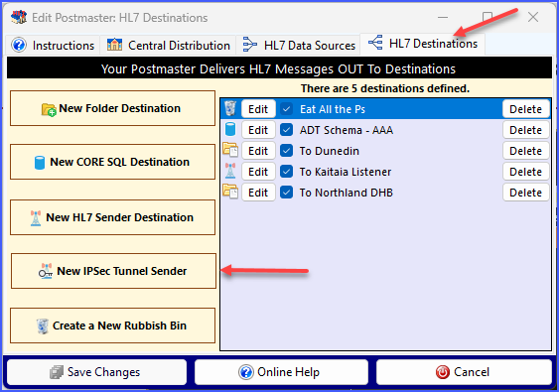
Task: Click the SQL database icon beside ADT Schema - AAA
Action: (x=230, y=129)
